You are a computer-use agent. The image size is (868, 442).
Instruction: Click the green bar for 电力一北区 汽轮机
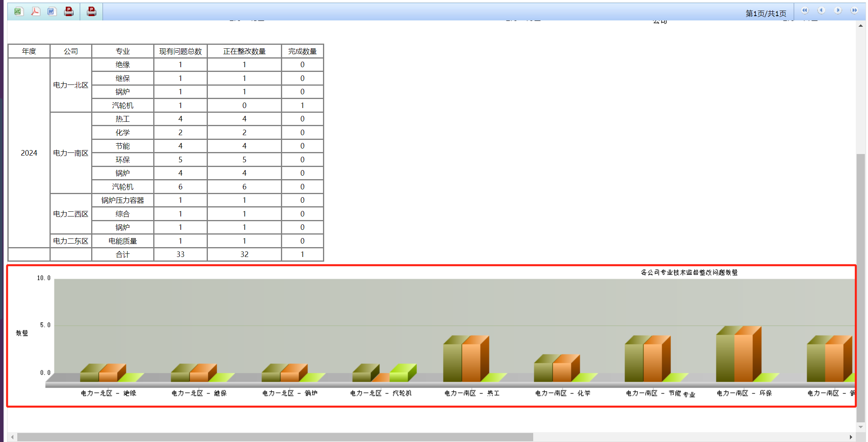click(x=399, y=376)
